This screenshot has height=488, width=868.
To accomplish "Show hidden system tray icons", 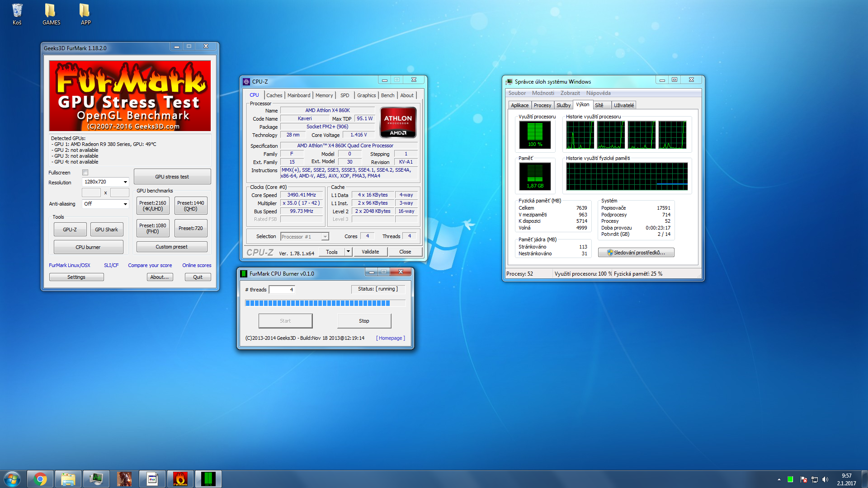I will (779, 479).
